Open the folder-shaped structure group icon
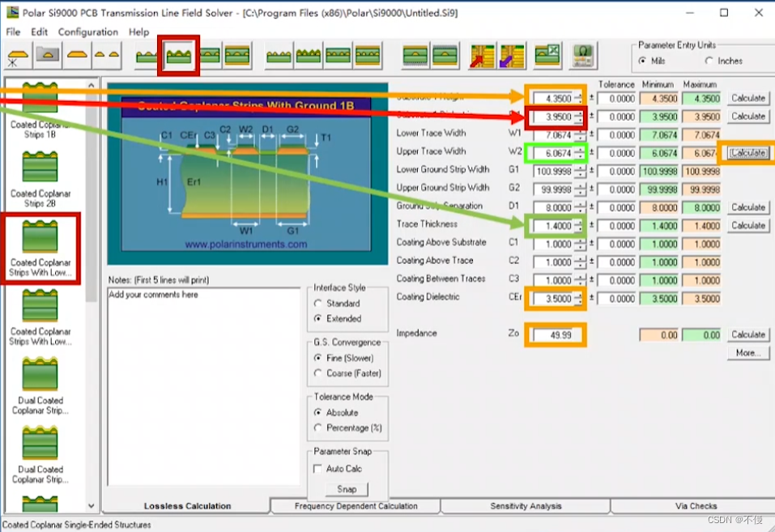 point(48,55)
